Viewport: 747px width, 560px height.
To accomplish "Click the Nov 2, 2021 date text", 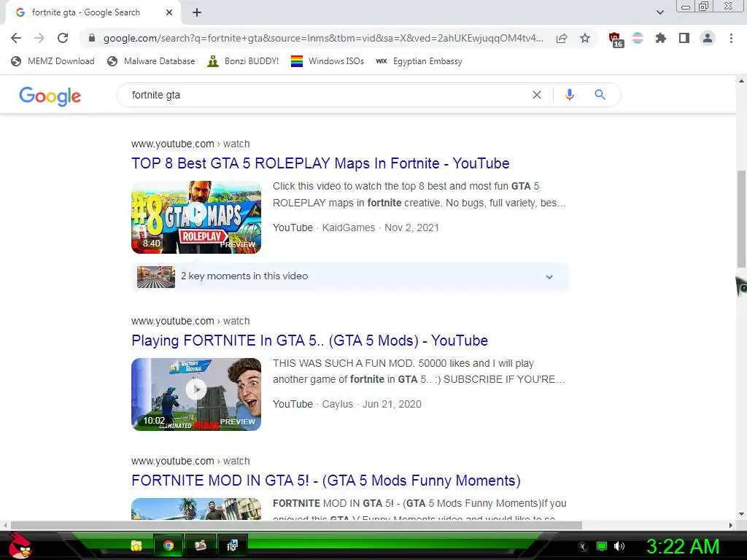I will [x=411, y=227].
